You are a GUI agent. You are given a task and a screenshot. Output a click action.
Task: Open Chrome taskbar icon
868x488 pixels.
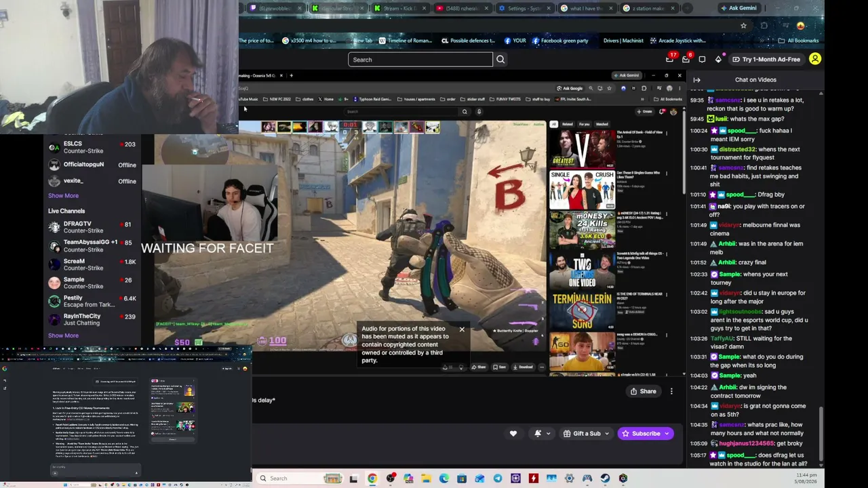[372, 479]
